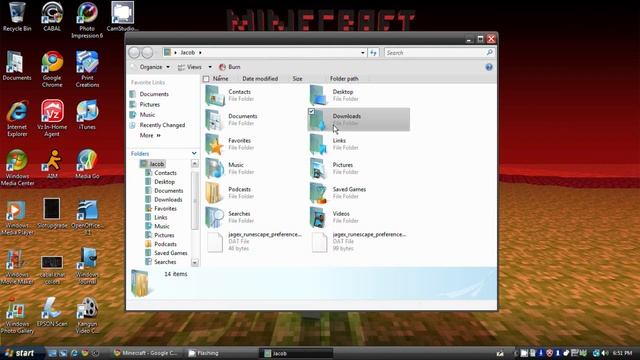
Task: Toggle the select-all checkbox in column header
Action: point(206,79)
